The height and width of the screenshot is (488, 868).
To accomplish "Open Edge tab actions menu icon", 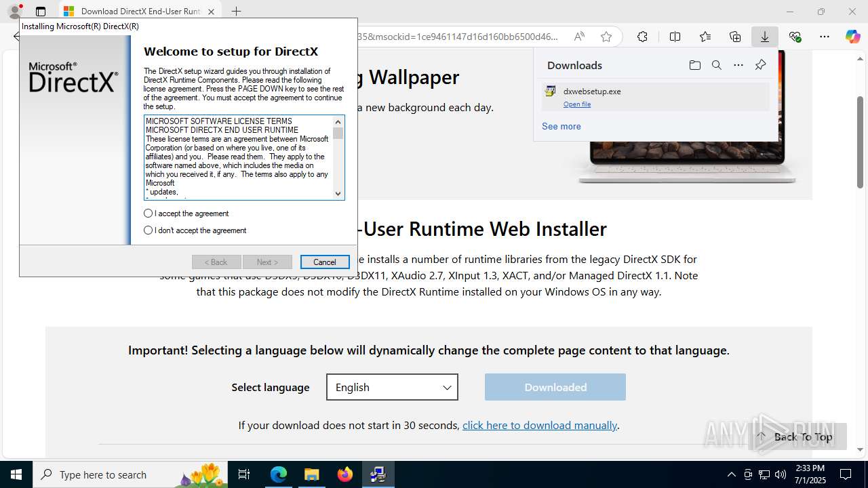I will point(41,12).
